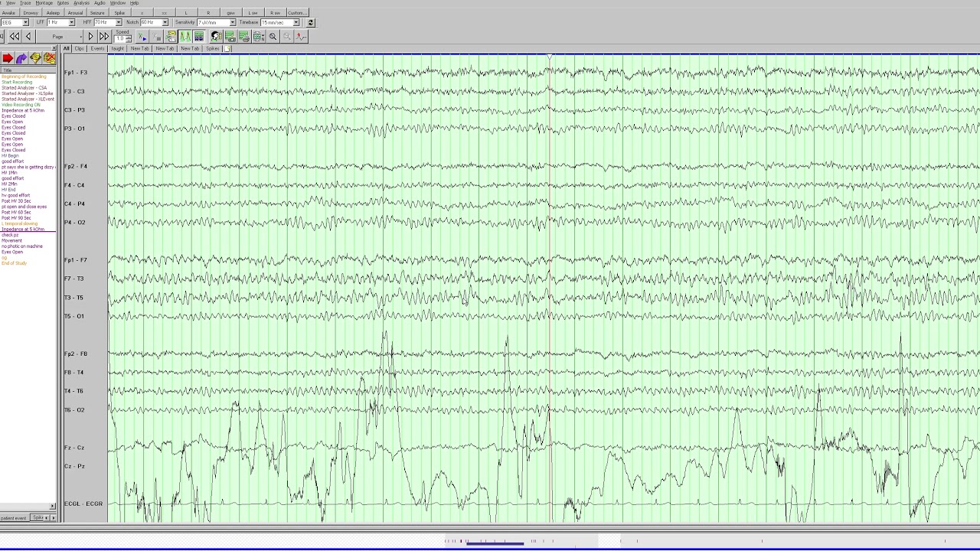Open the Audio menu
This screenshot has width=980, height=551.
pyautogui.click(x=100, y=3)
